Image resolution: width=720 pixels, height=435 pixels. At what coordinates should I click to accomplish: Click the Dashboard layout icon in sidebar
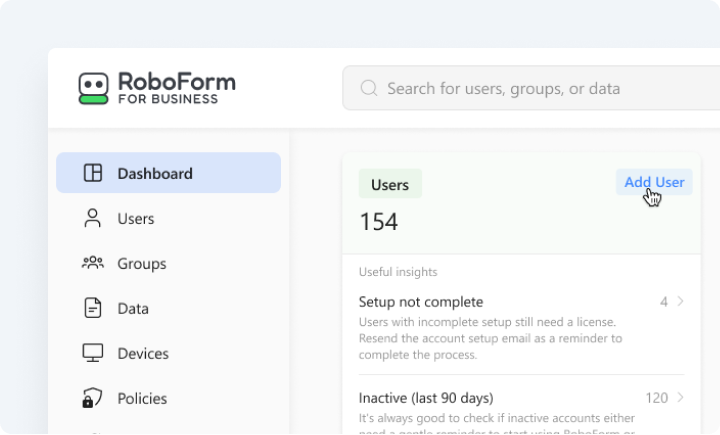point(93,173)
